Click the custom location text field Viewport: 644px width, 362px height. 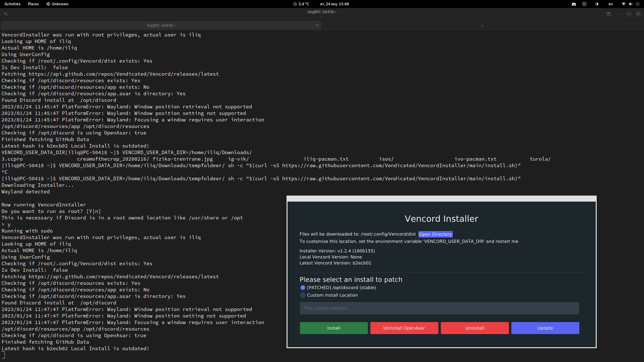coord(439,308)
